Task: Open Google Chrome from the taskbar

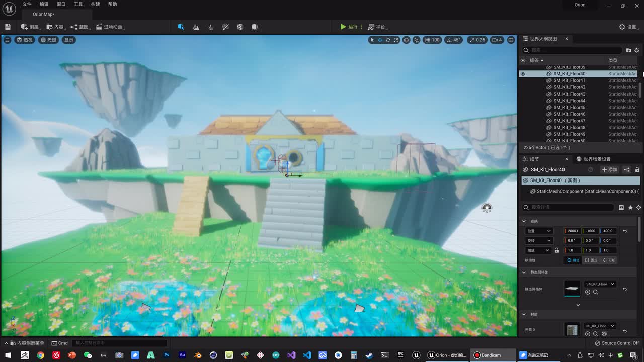Action: [x=40, y=355]
